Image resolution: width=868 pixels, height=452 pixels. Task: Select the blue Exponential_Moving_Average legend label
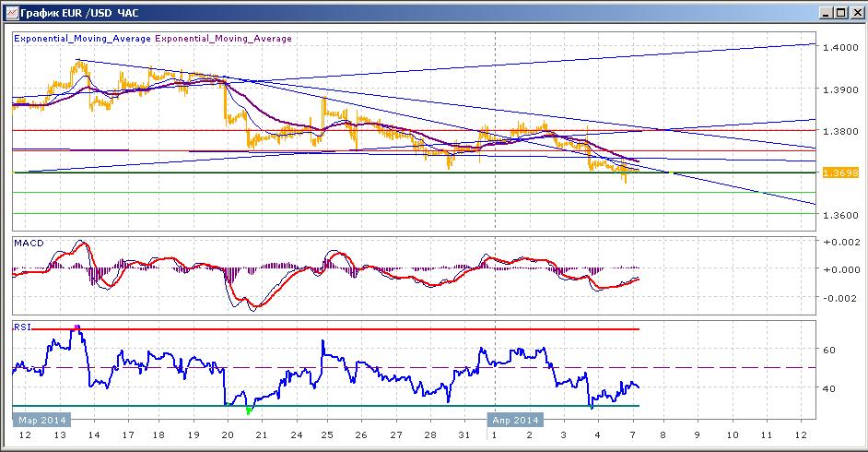click(83, 39)
